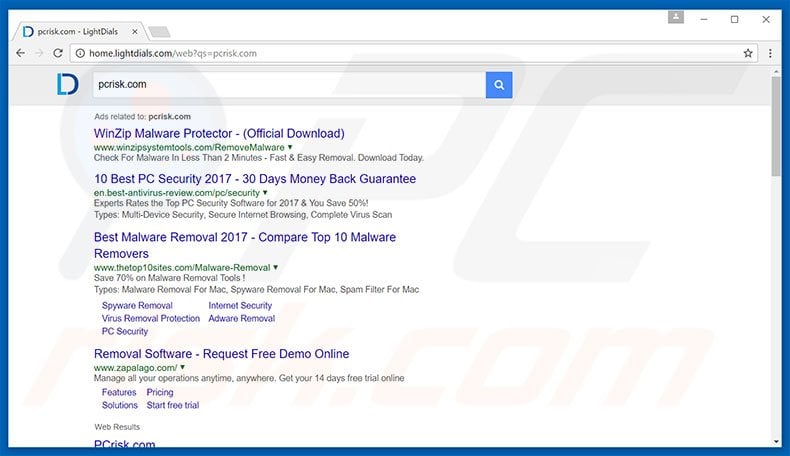Image resolution: width=790 pixels, height=456 pixels.
Task: Click the forward navigation arrow
Action: 39,53
